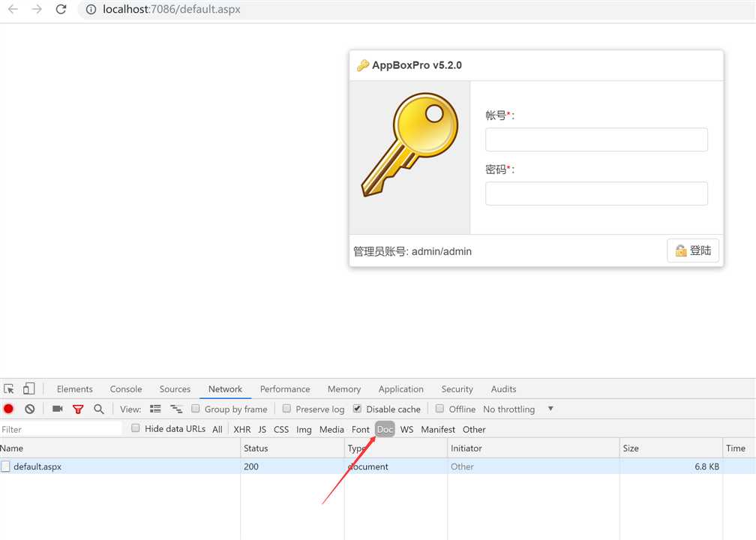Open the Memory tab
756x540 pixels.
tap(344, 389)
